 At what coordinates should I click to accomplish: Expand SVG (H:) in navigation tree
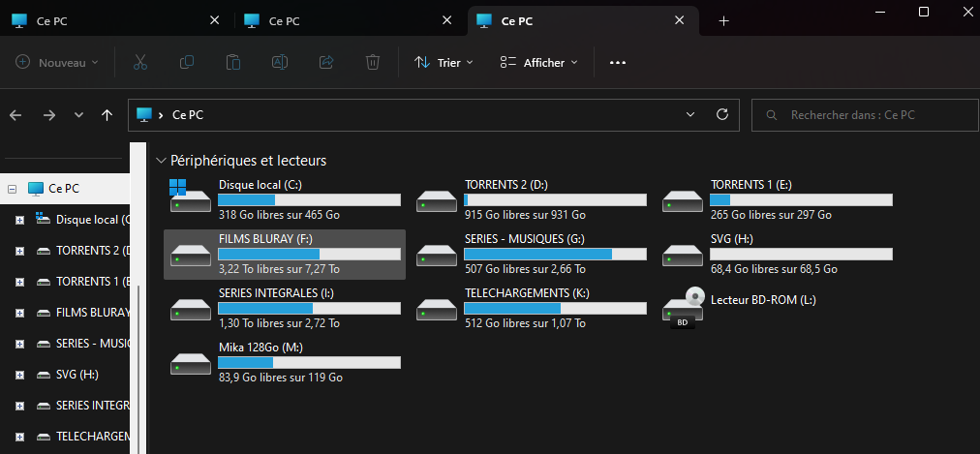tap(19, 375)
